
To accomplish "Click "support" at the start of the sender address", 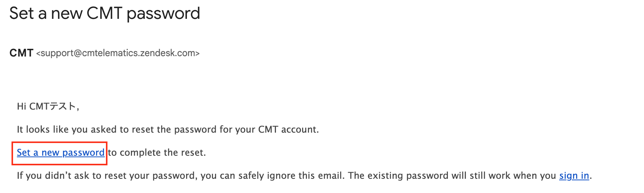I will coord(56,53).
